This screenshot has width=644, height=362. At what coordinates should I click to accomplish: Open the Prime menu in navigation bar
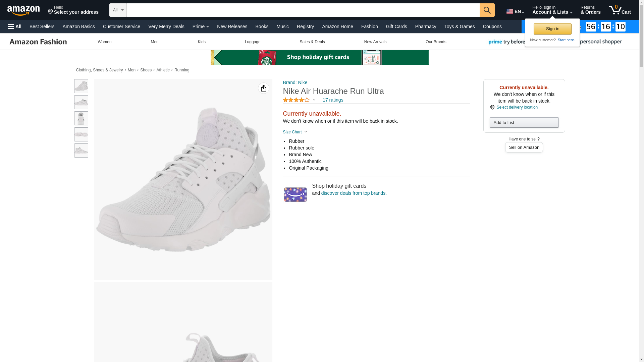tap(201, 26)
